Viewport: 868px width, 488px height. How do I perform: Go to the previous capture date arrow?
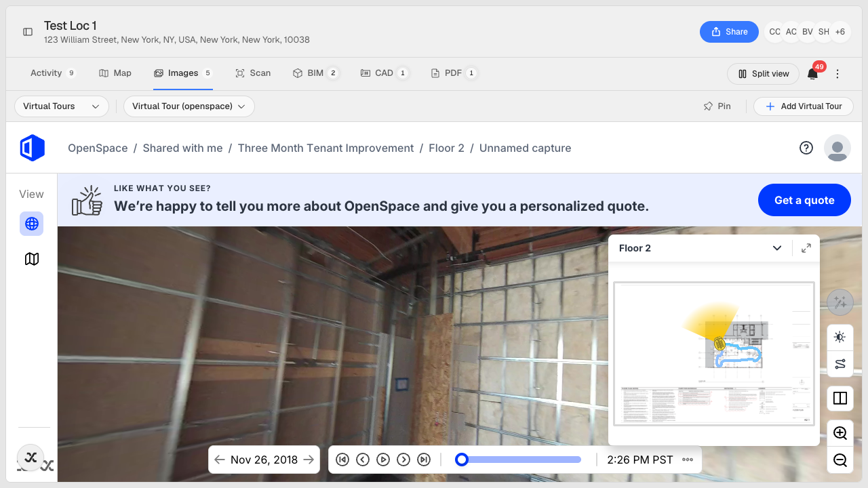[220, 460]
